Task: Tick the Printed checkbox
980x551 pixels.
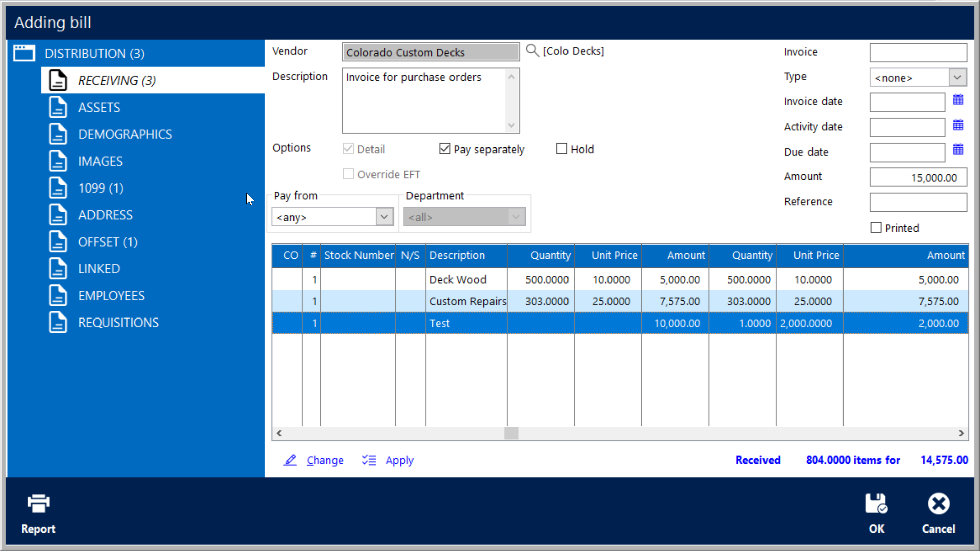Action: (876, 228)
